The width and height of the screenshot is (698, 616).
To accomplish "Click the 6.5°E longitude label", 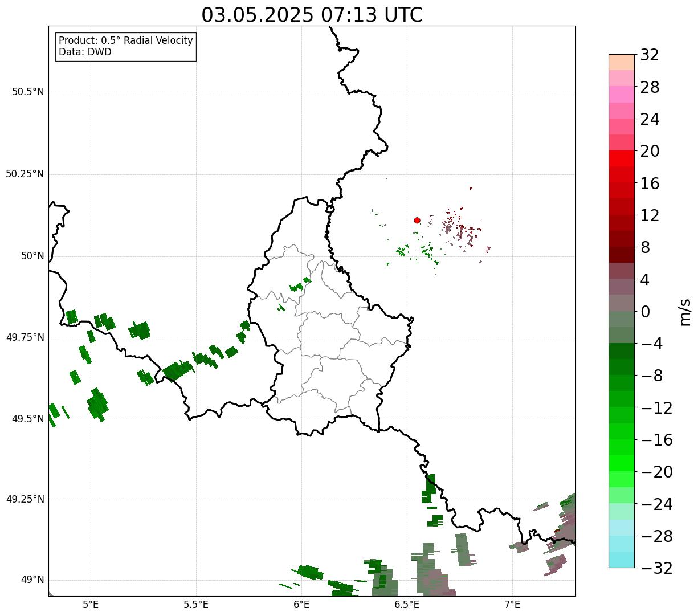I will [407, 604].
